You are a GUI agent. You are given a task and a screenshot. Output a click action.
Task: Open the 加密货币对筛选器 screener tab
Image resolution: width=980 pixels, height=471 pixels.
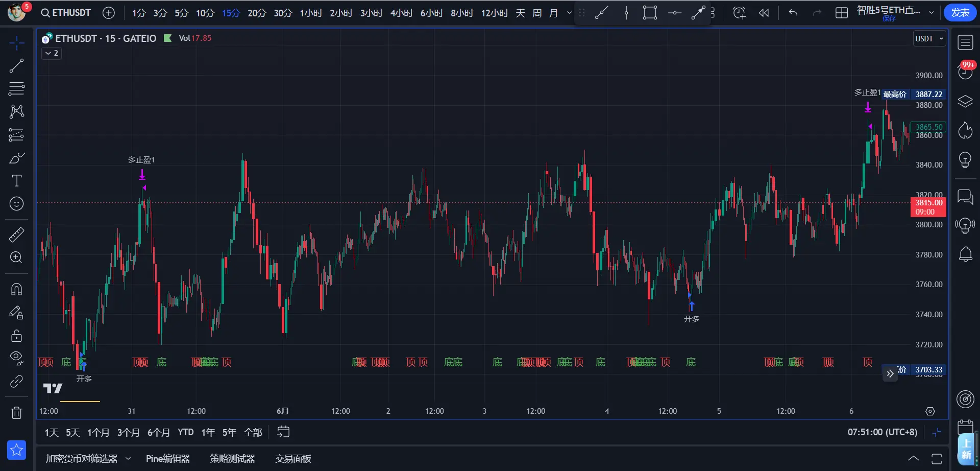pyautogui.click(x=82, y=459)
